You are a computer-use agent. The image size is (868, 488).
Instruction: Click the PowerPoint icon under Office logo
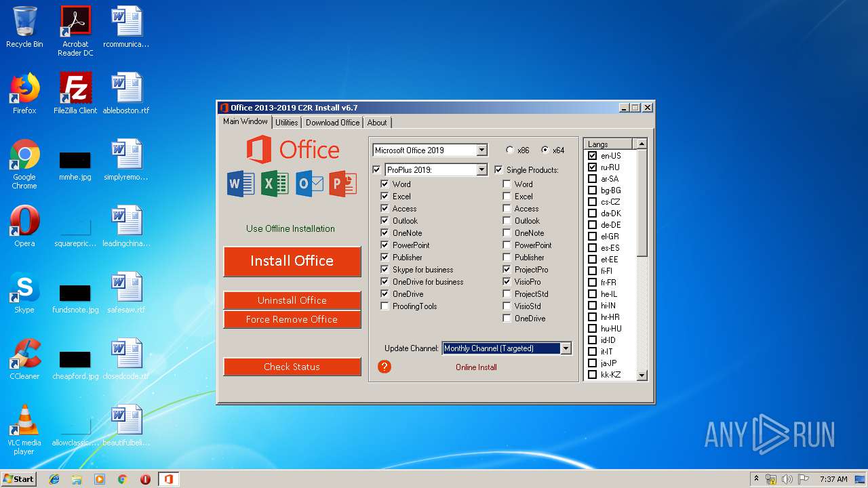343,184
